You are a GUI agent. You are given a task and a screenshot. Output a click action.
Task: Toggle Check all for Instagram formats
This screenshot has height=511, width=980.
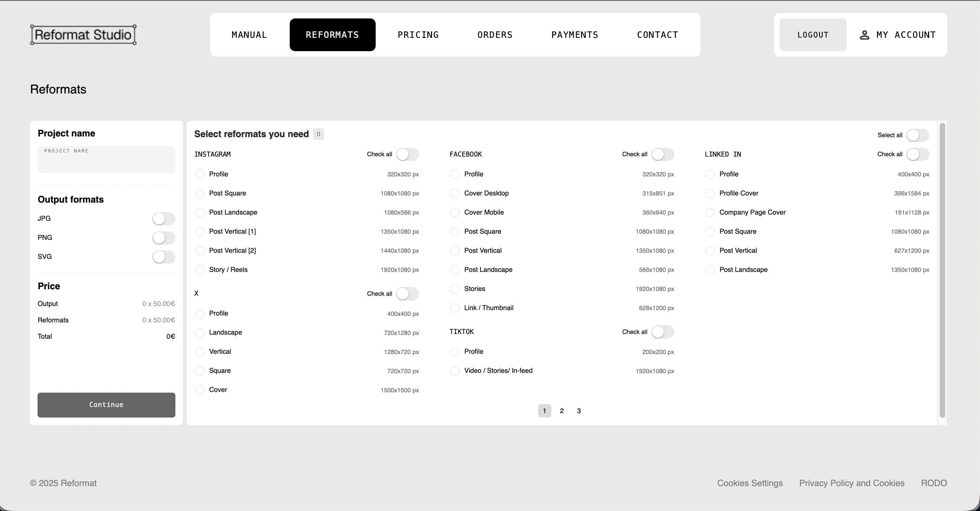click(x=407, y=155)
